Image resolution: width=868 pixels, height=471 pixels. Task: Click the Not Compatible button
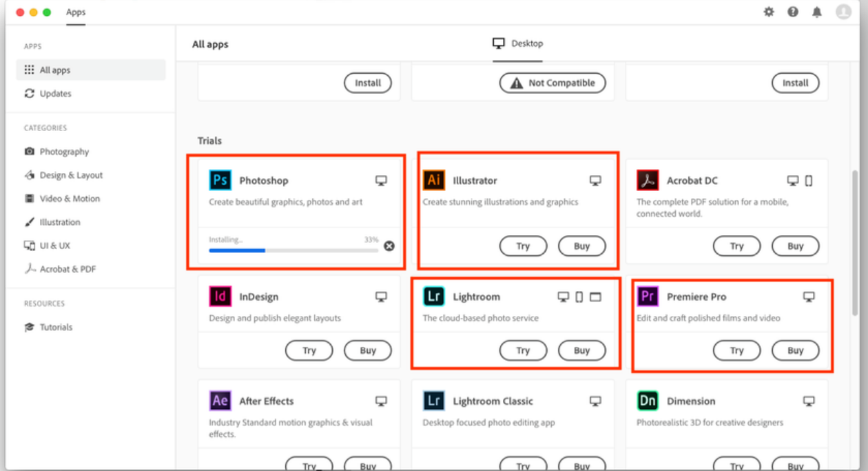coord(552,83)
